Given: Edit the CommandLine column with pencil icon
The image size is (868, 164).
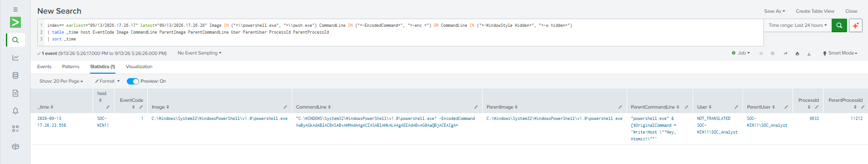Looking at the screenshot, I should 476,107.
